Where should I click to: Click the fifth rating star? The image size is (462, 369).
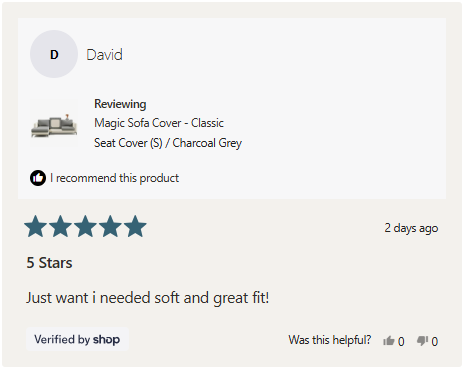[135, 226]
